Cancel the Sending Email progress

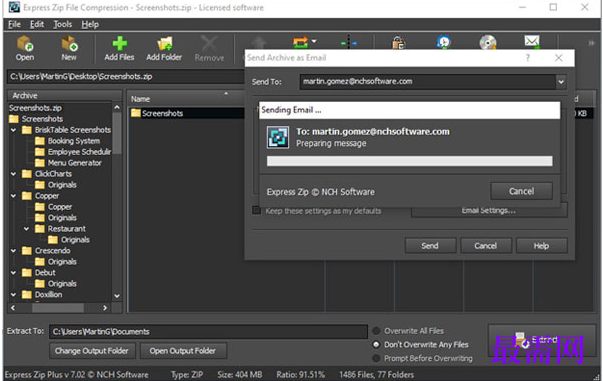521,191
